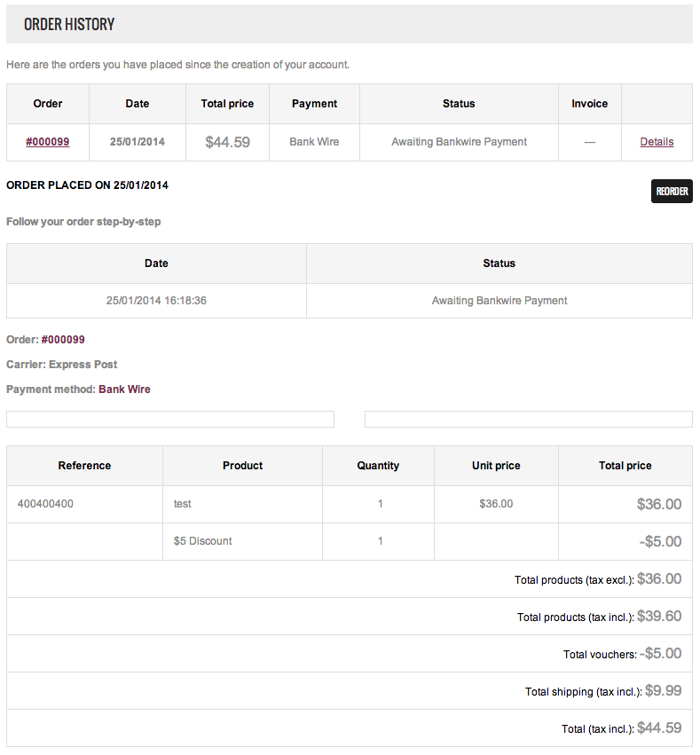The width and height of the screenshot is (700, 755).
Task: Click the Reference column header
Action: pos(84,466)
